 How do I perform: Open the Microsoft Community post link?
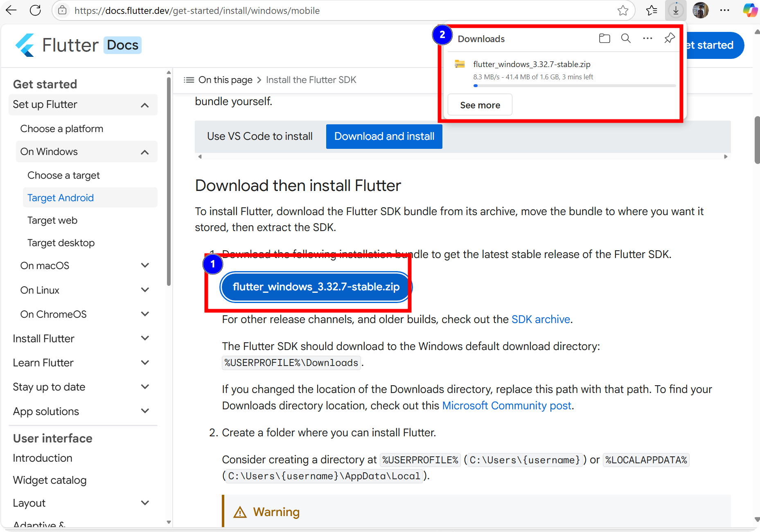tap(507, 406)
